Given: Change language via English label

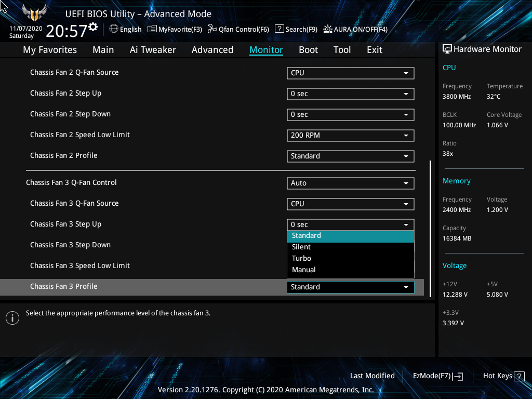Looking at the screenshot, I should tap(130, 30).
